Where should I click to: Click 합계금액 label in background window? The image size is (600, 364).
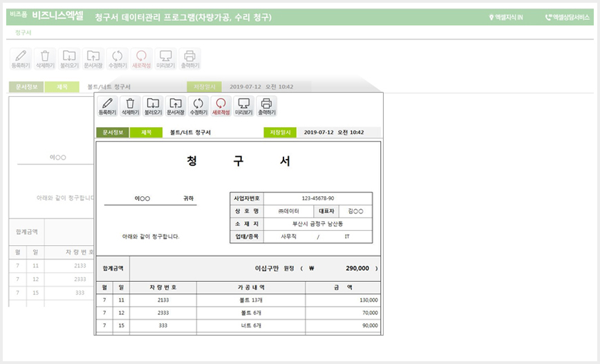click(27, 231)
